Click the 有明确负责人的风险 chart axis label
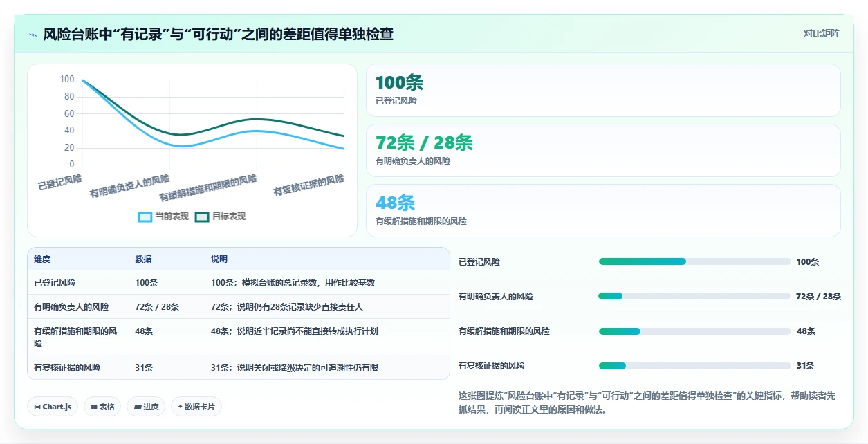 tap(129, 186)
